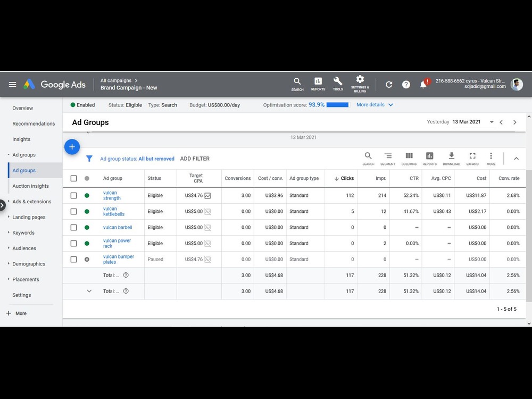Expand the second Total row chevron
This screenshot has width=532, height=399.
click(89, 291)
